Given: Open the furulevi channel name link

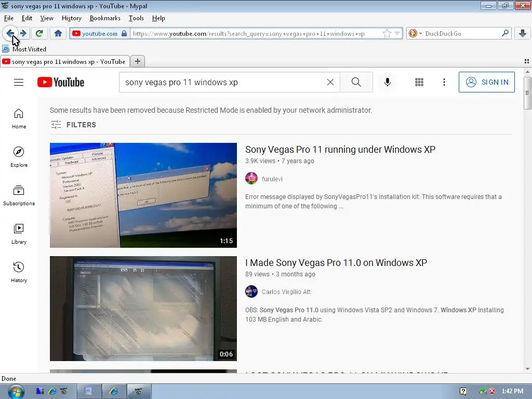Looking at the screenshot, I should coord(272,179).
